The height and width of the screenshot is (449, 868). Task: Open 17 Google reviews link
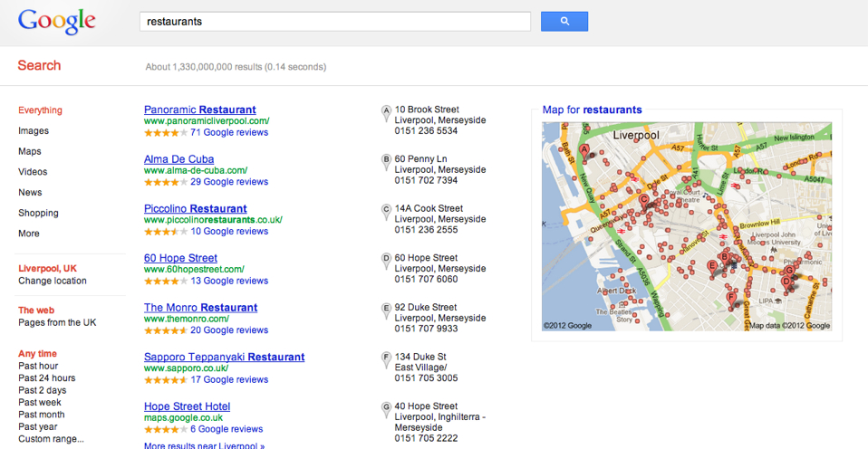(229, 379)
